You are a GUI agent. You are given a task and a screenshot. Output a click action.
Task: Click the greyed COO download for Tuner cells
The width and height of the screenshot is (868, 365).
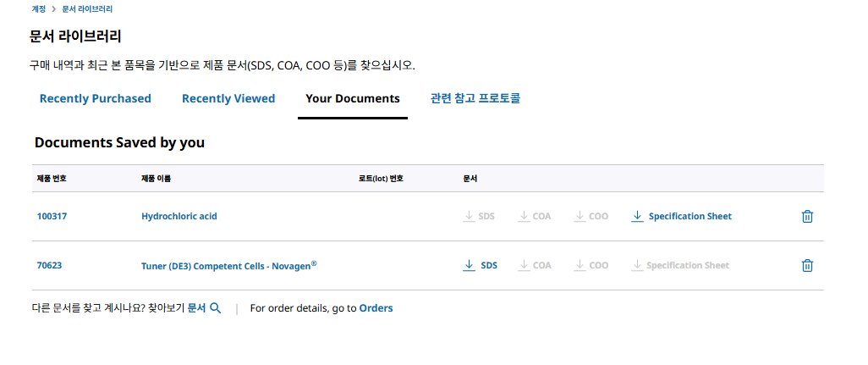pyautogui.click(x=591, y=265)
